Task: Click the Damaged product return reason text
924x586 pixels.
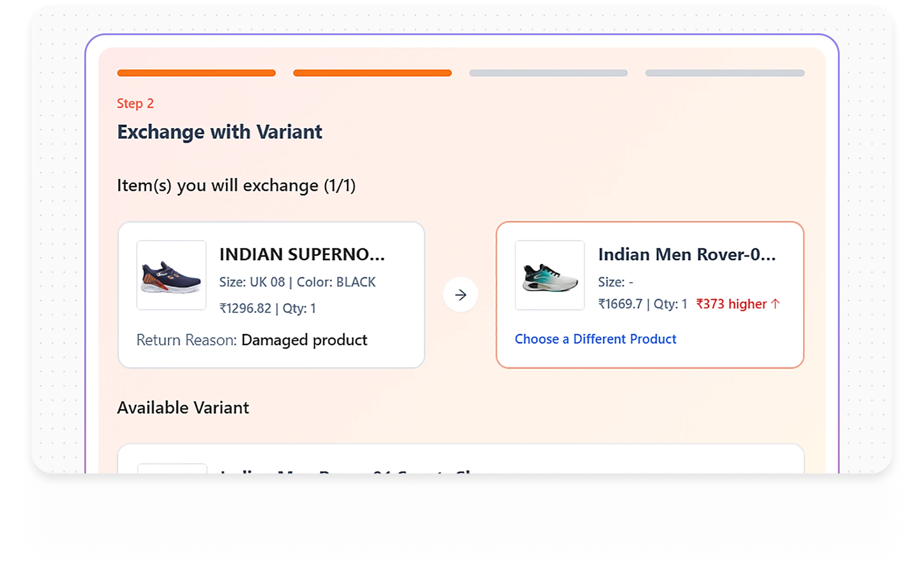Action: click(x=304, y=340)
